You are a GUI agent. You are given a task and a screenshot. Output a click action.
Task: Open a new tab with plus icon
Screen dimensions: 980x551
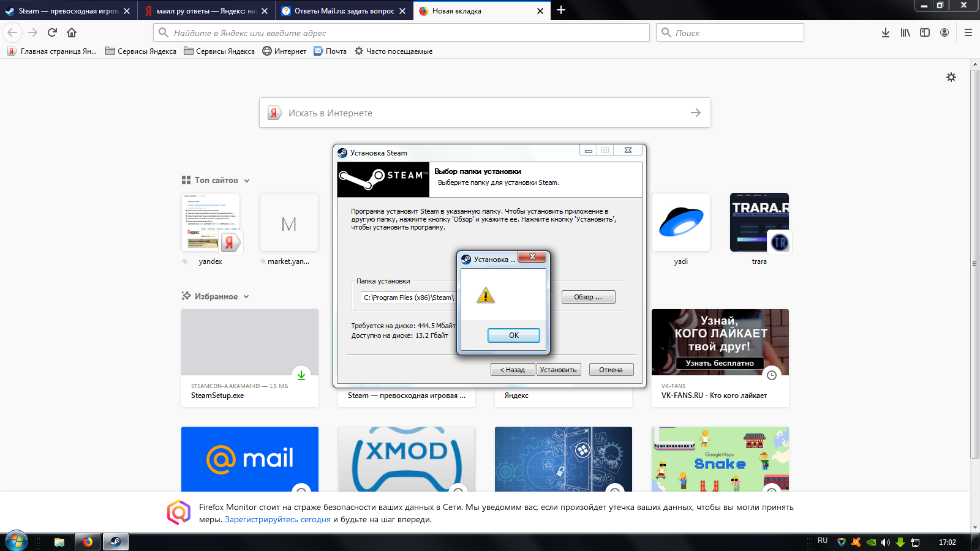pos(561,10)
